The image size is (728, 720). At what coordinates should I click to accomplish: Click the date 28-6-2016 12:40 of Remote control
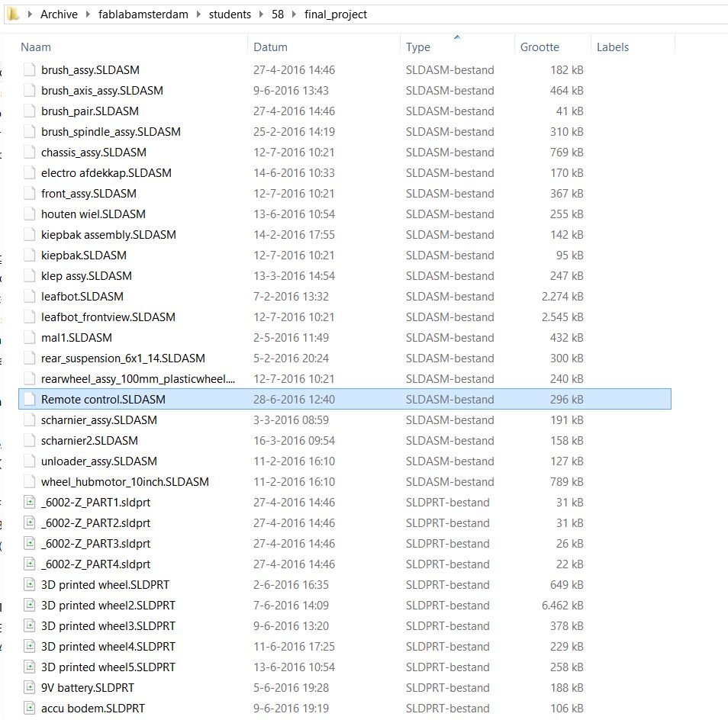(294, 400)
